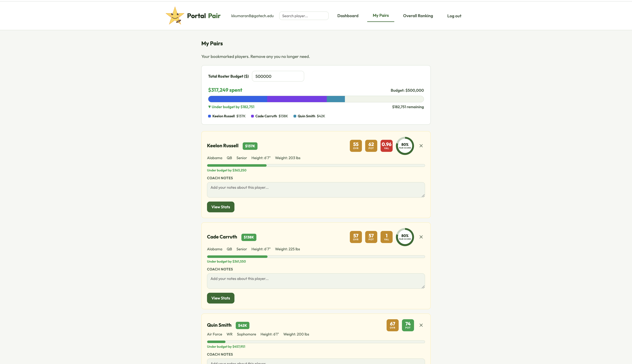Click purple Cade Carruth budget bar segment
Image resolution: width=632 pixels, height=364 pixels.
pos(297,99)
